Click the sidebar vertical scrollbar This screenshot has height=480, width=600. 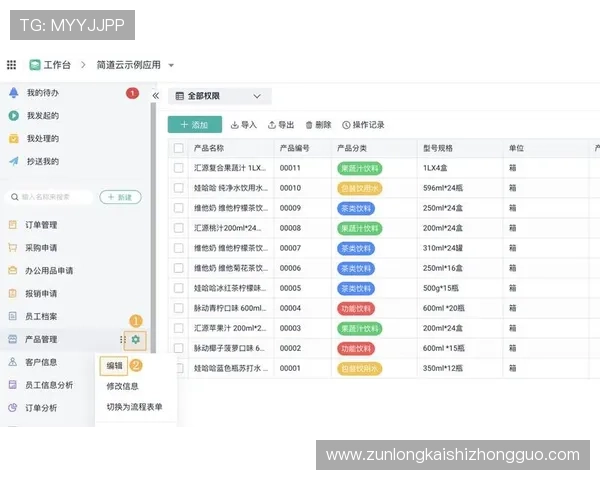coord(153,230)
